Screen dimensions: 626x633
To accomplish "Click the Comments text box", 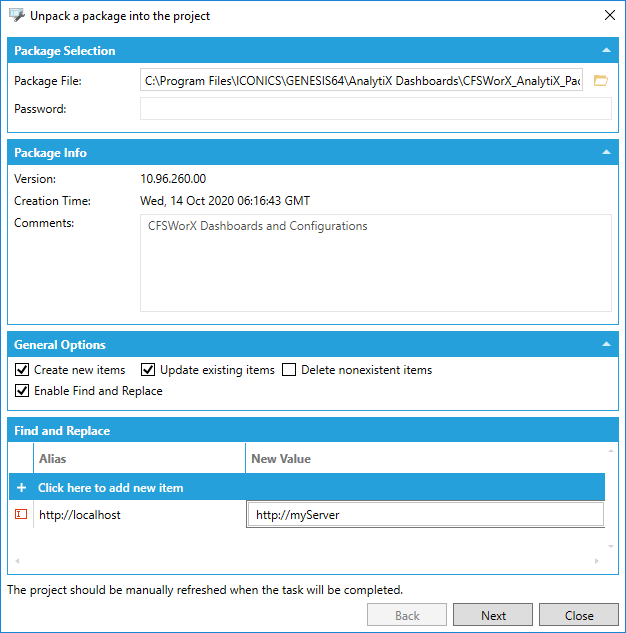I will [375, 262].
